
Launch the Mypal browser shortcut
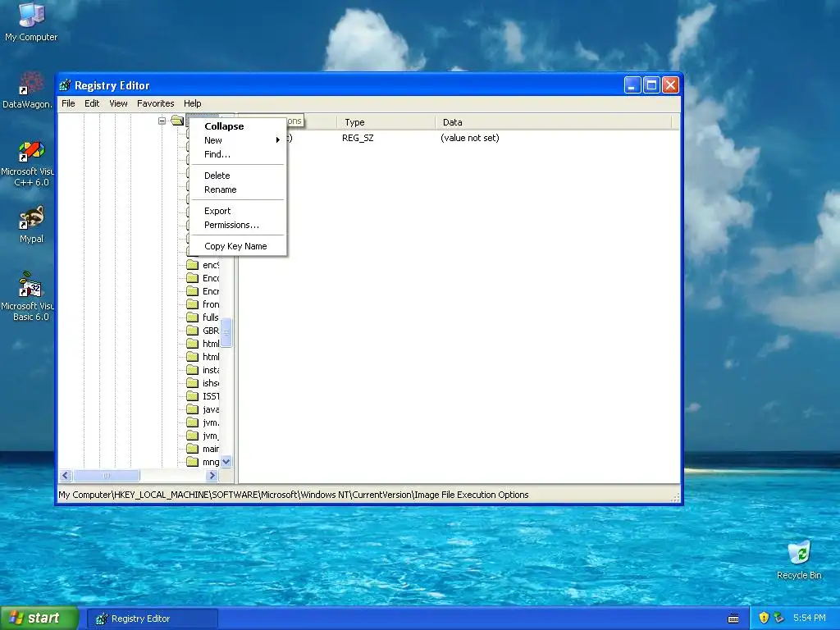pyautogui.click(x=31, y=224)
